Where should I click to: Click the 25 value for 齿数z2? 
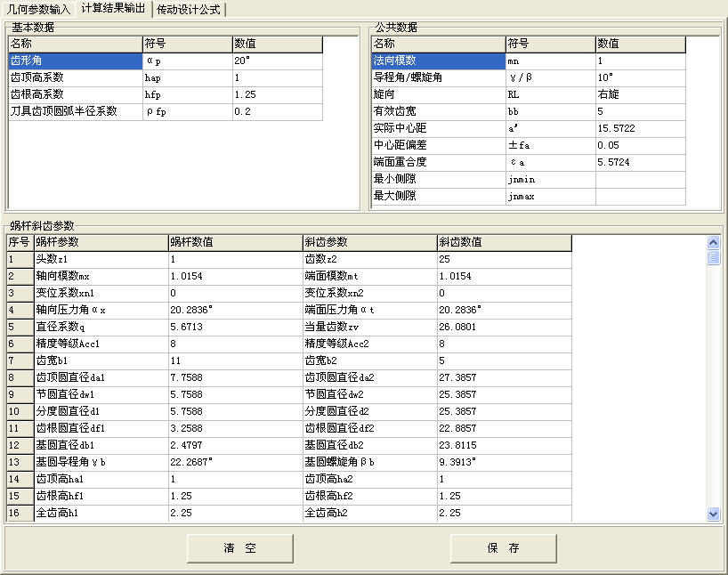pos(505,259)
